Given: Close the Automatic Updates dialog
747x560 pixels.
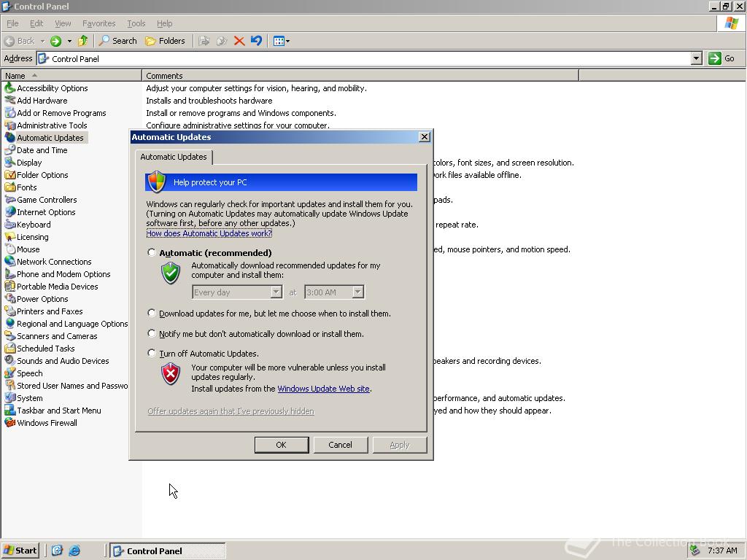Looking at the screenshot, I should click(424, 137).
